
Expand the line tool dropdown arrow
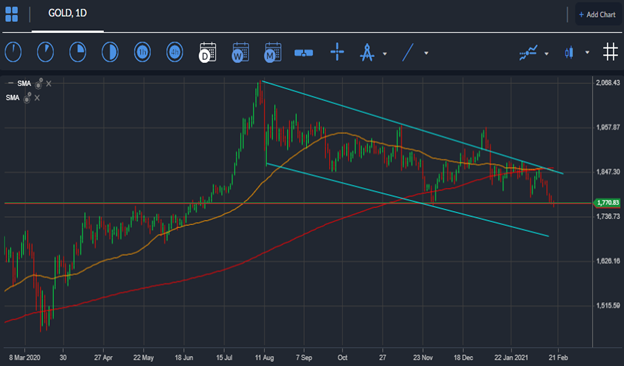pos(426,53)
